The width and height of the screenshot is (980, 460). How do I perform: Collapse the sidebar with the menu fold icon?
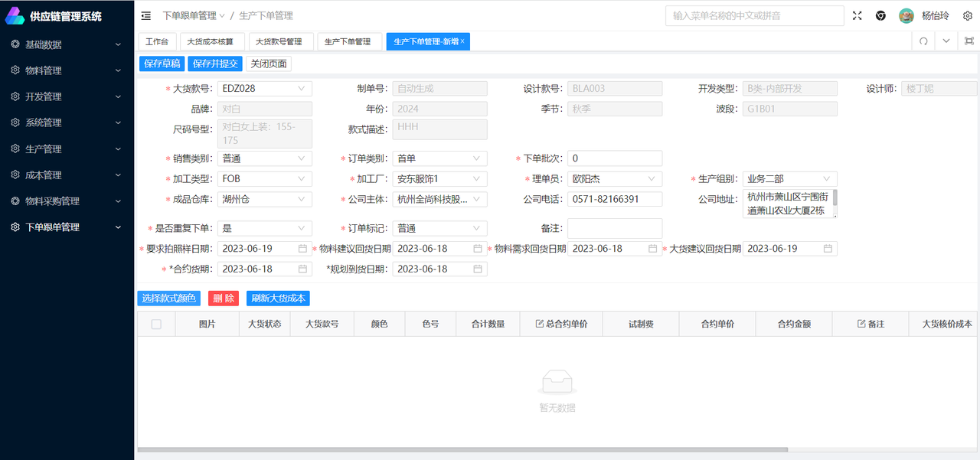pyautogui.click(x=146, y=15)
